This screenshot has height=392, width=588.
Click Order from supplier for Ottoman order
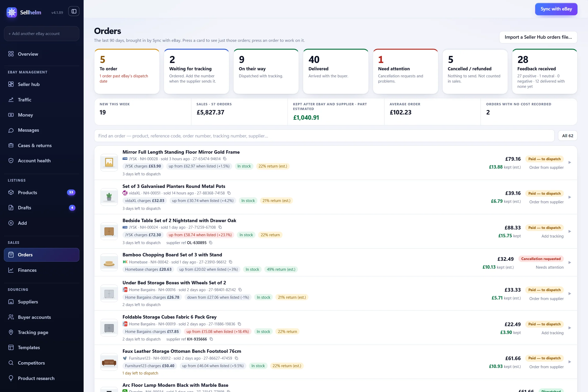click(x=546, y=367)
